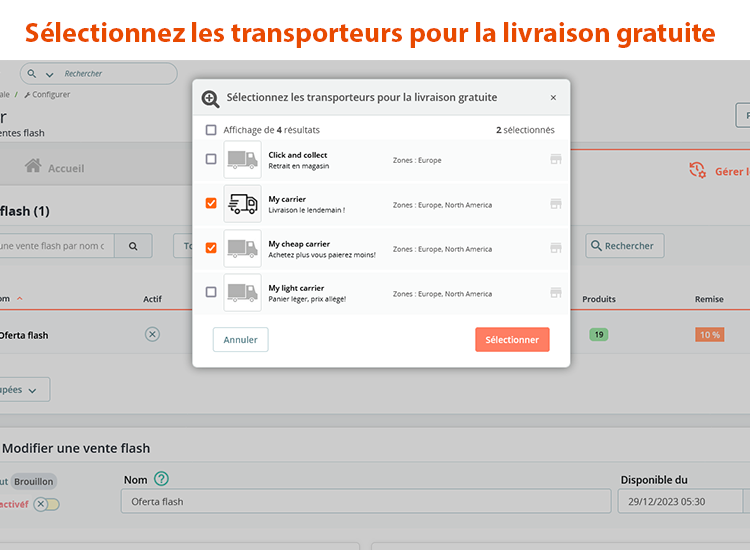
Task: Click the help icon next to Nom
Action: coord(162,479)
